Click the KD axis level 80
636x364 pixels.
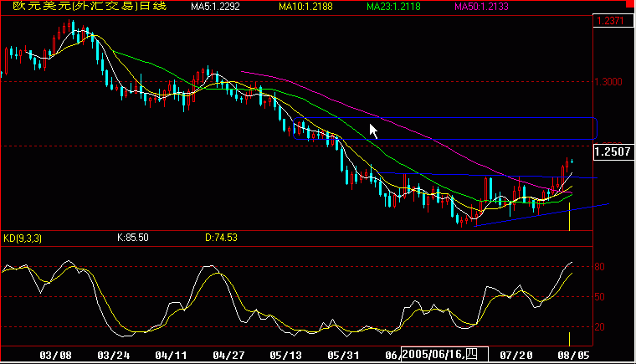(x=599, y=267)
